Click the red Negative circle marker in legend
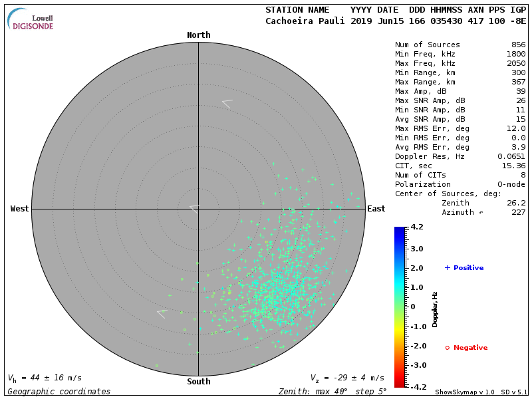532x399 pixels. (448, 348)
